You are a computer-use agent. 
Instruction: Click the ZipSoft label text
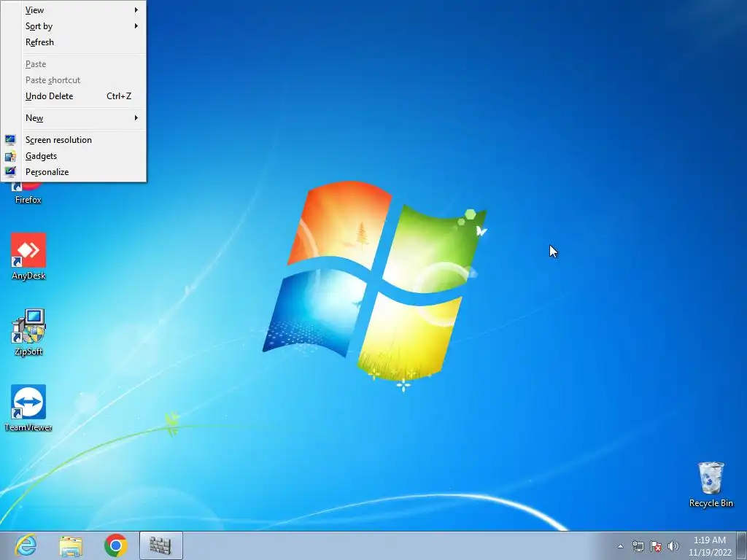click(x=28, y=352)
